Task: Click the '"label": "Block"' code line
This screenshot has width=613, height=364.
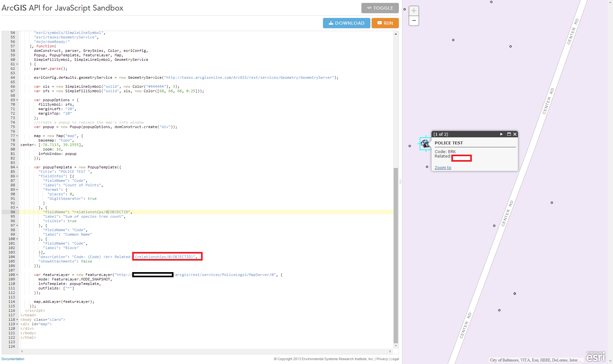Action: (61, 248)
